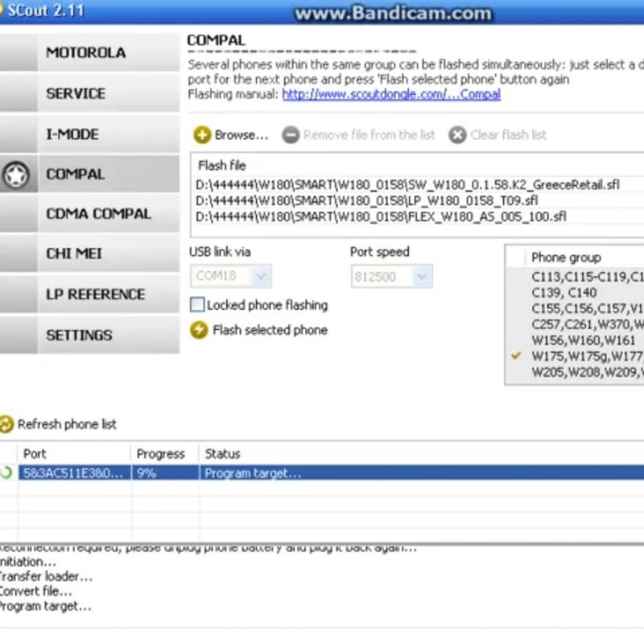Click the yellow Browse plus icon
Image resolution: width=644 pixels, height=644 pixels.
tap(202, 135)
